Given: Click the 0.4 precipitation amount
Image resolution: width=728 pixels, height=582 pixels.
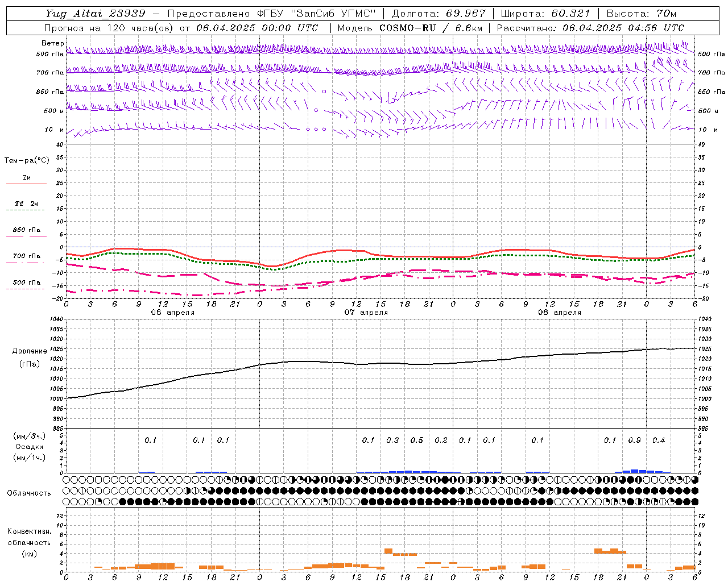Looking at the screenshot, I should coord(659,440).
